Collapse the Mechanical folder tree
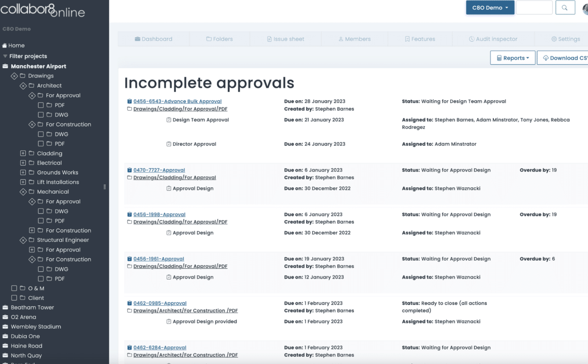 coord(23,191)
